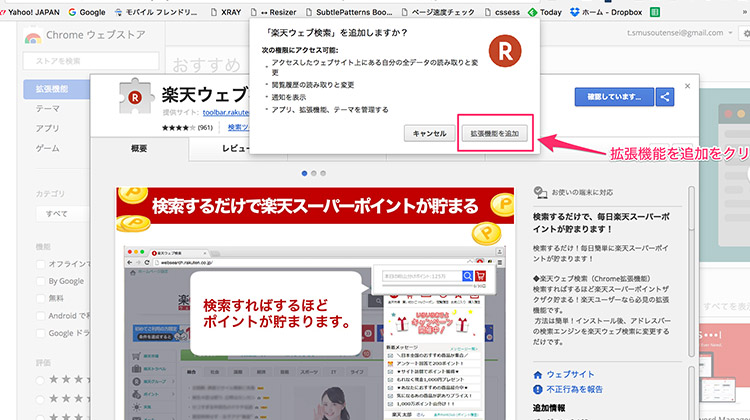The height and width of the screenshot is (420, 750).
Task: Close the extension detail overlay
Action: coord(687,86)
